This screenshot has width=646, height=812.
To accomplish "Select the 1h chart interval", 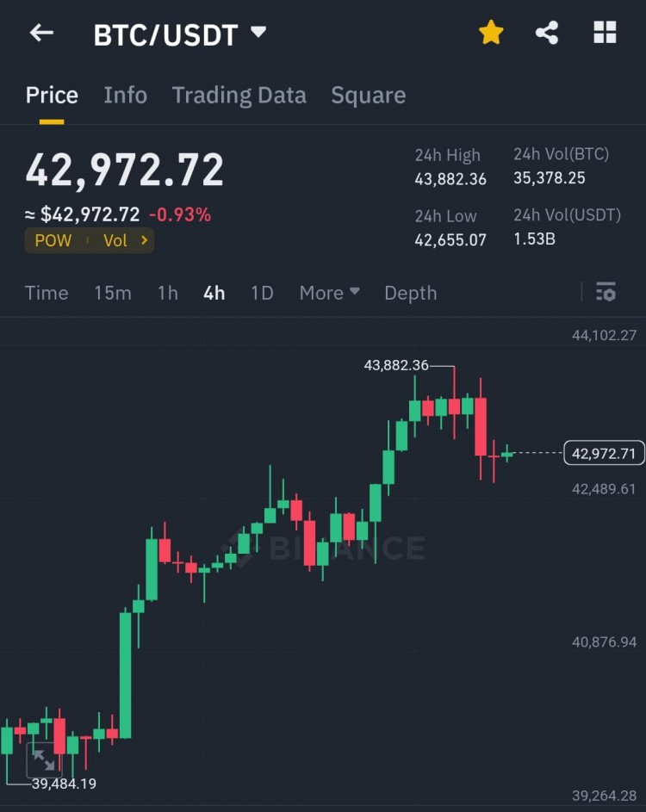I will (x=168, y=293).
